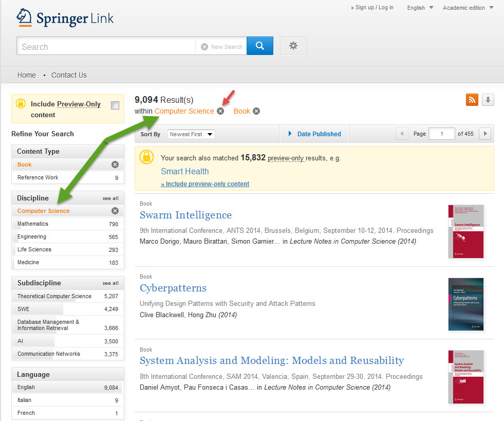Open the Cyberpatterns book title
Image resolution: width=504 pixels, height=421 pixels.
173,288
